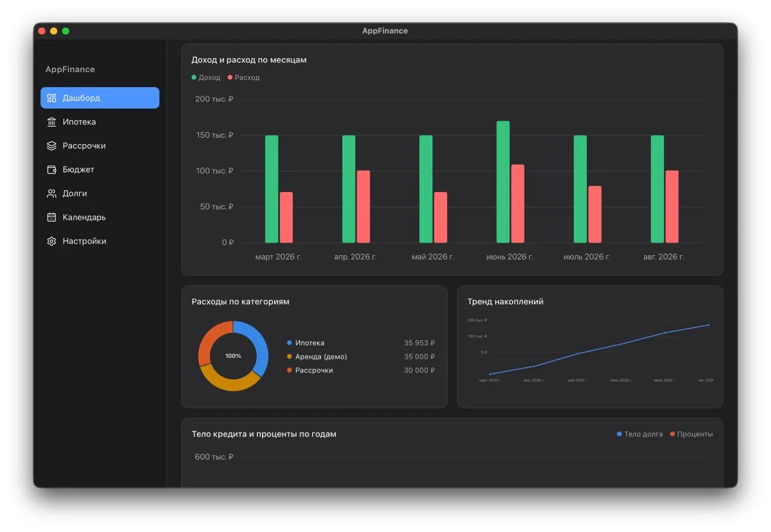Click the people icon for Долги

point(52,193)
